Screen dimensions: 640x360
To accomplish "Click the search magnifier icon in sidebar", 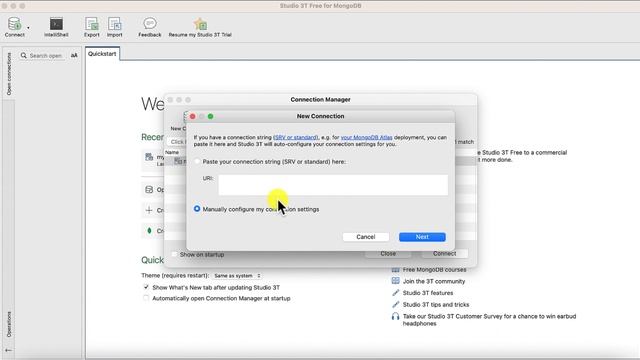I will (24, 56).
